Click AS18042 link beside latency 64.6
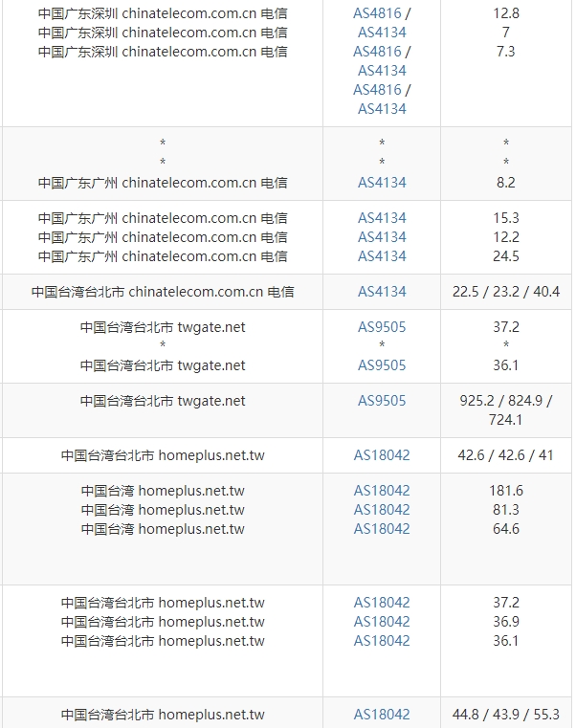Image resolution: width=576 pixels, height=728 pixels. [x=382, y=528]
